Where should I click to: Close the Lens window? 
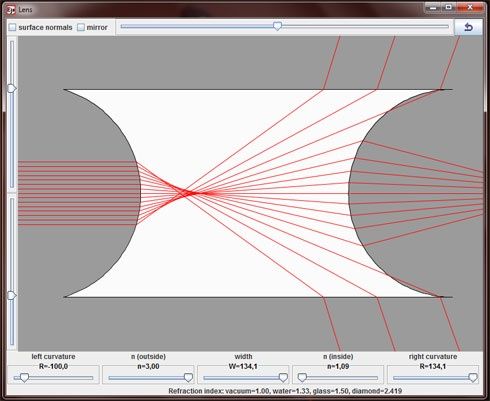[470, 7]
